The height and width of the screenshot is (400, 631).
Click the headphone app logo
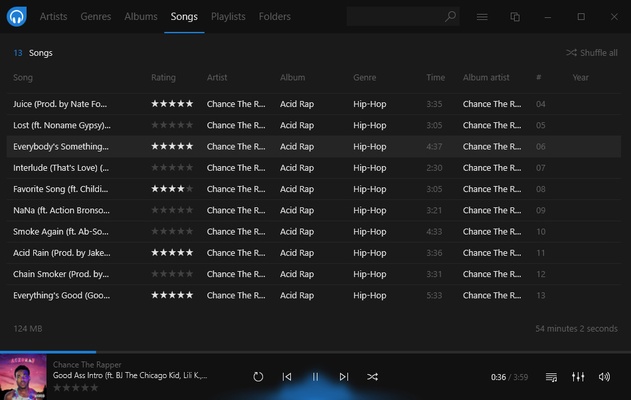tap(16, 16)
